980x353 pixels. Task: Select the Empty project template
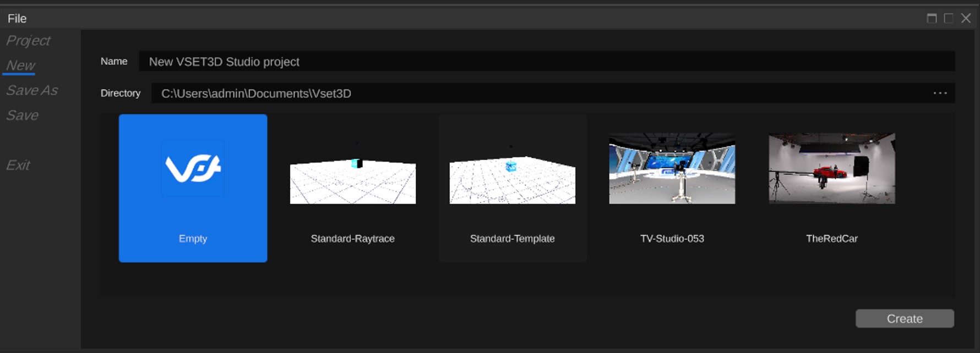pos(193,188)
